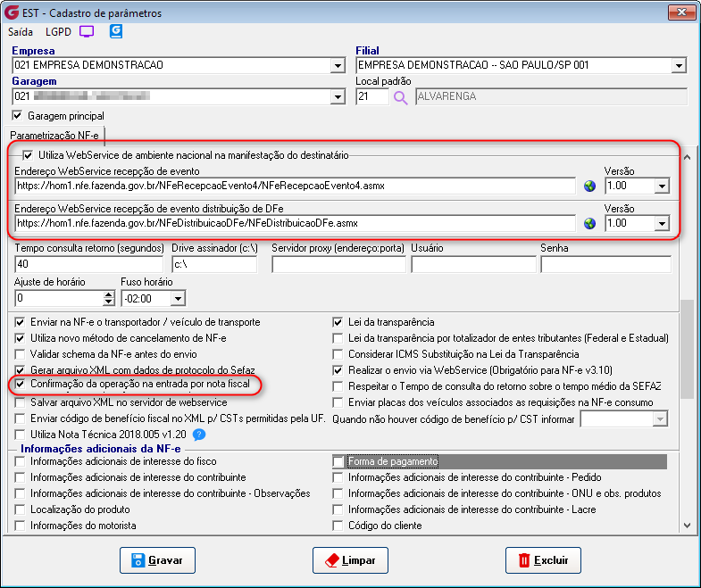Viewport: 701px width, 588px height.
Task: Click scrollbar down arrow at bottom
Action: coord(687,526)
